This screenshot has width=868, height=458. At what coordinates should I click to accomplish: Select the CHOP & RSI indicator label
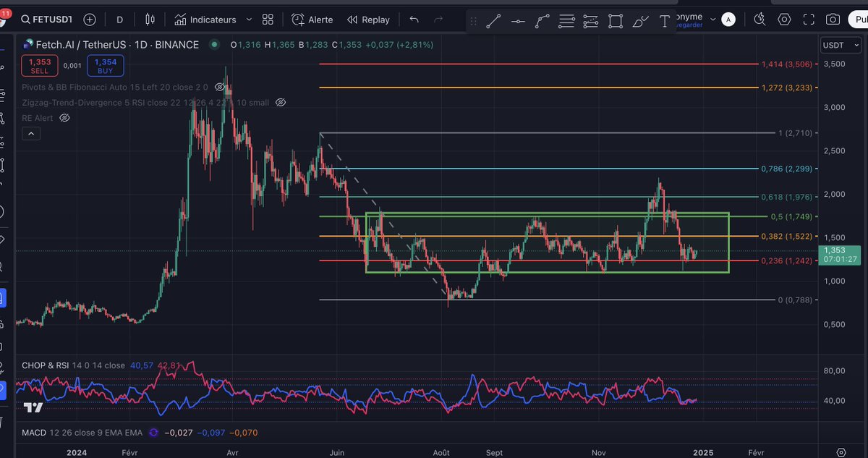[46, 366]
